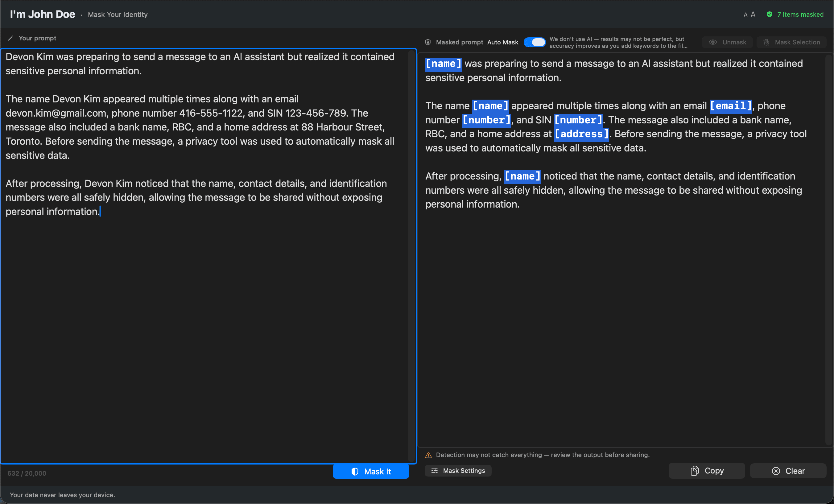Click the sliders icon on Mask Settings
This screenshot has height=504, width=834.
click(435, 470)
